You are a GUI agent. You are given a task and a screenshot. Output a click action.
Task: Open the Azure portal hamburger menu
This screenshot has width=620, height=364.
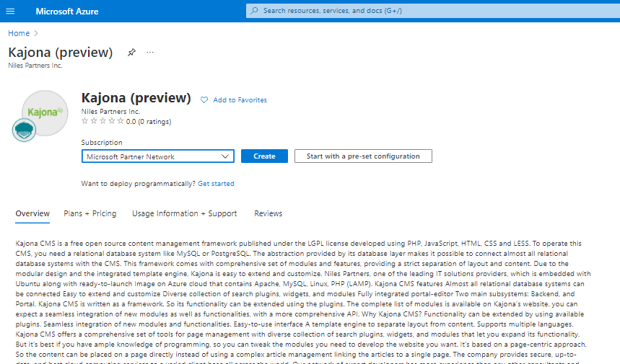point(10,11)
